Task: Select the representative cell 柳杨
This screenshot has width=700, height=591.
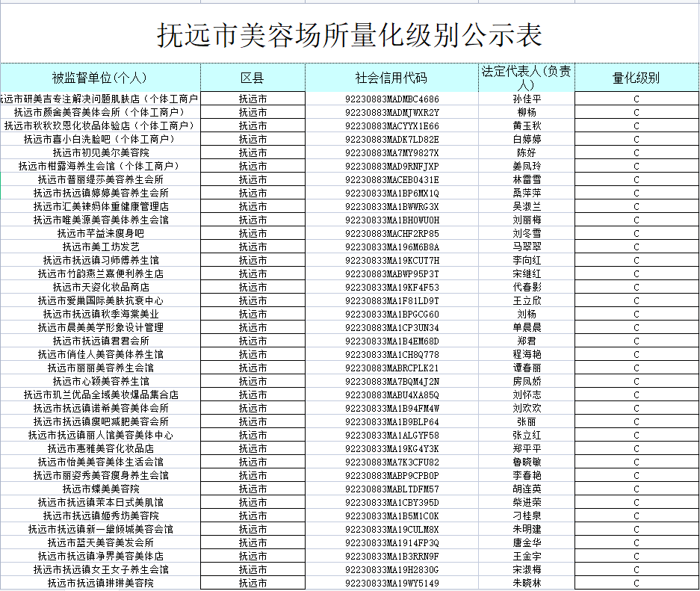Action: 527,113
